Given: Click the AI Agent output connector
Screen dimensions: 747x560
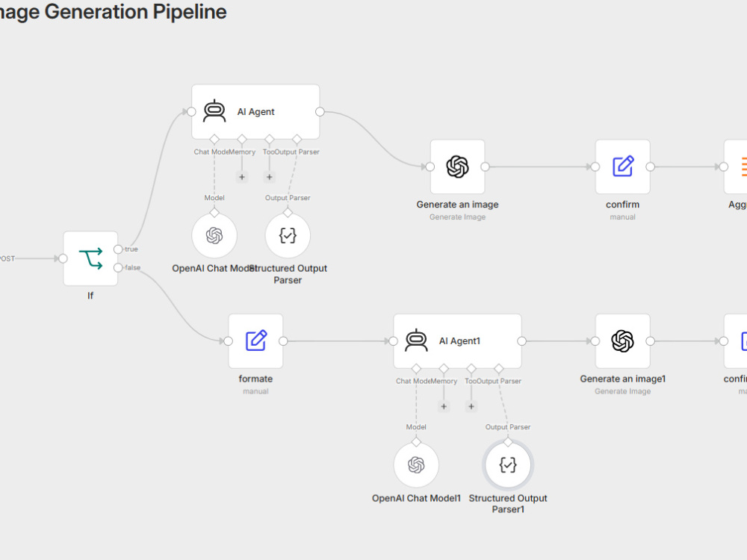Looking at the screenshot, I should pyautogui.click(x=320, y=111).
